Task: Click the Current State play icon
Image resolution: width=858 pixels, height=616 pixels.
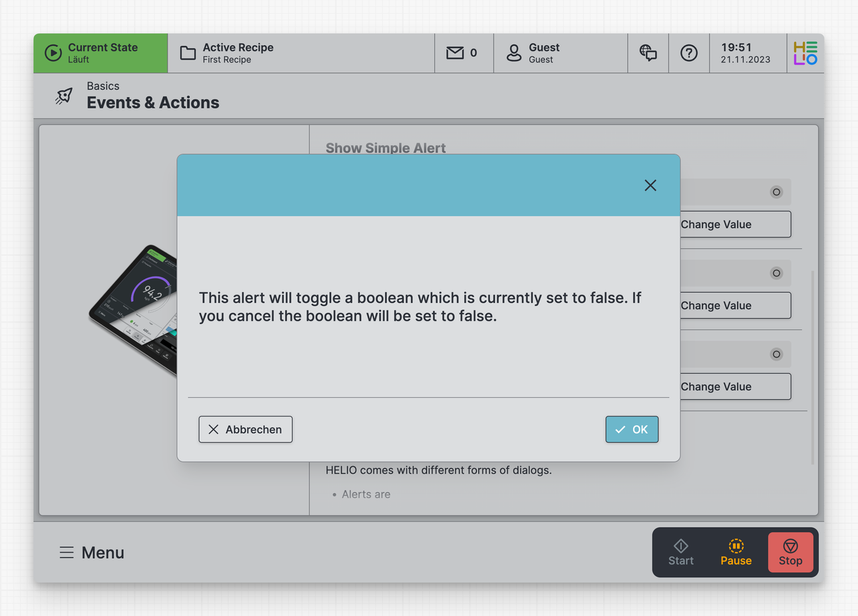Action: click(53, 53)
